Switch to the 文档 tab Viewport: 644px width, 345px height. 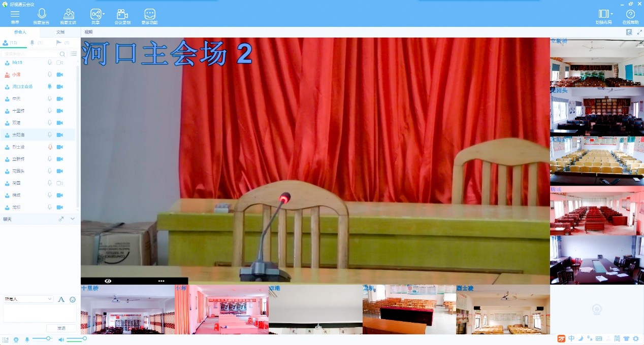tap(60, 32)
